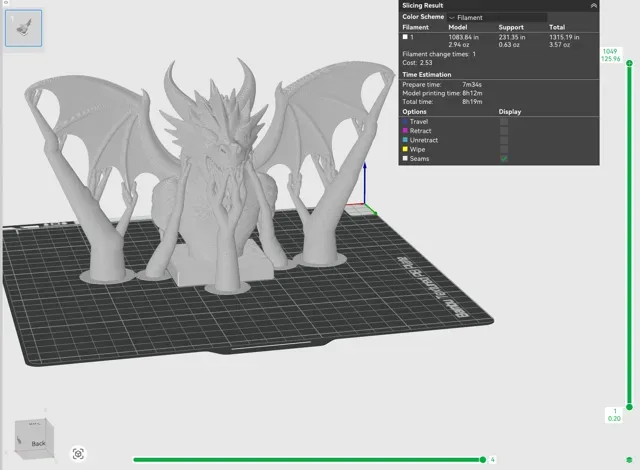Click the bottom layer slider handle

[629, 407]
